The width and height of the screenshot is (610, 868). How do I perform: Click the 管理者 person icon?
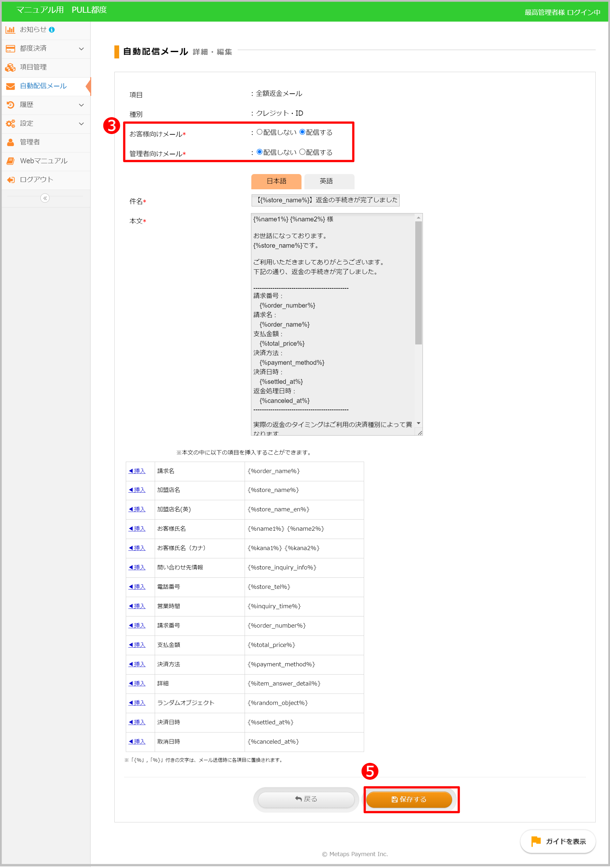10,142
